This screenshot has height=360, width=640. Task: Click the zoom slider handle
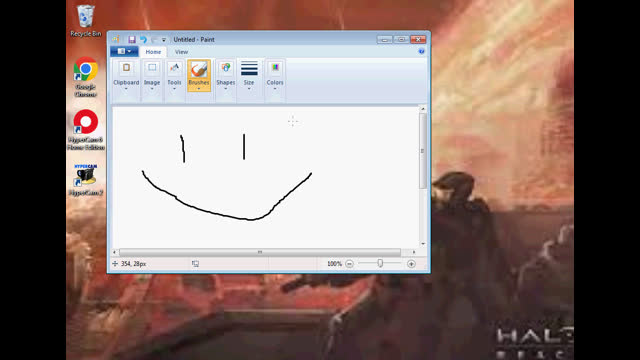tap(380, 263)
